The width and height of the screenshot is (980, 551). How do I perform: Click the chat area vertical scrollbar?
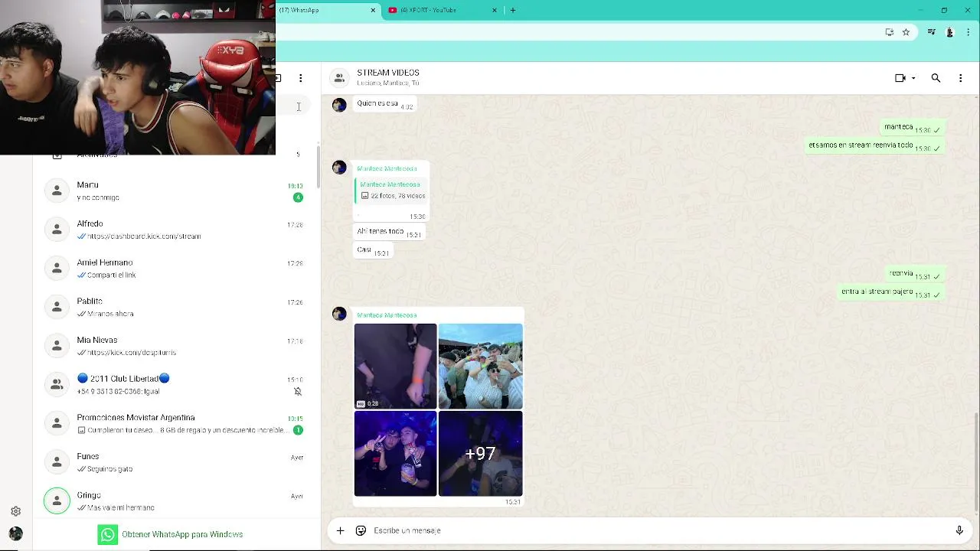(x=976, y=461)
